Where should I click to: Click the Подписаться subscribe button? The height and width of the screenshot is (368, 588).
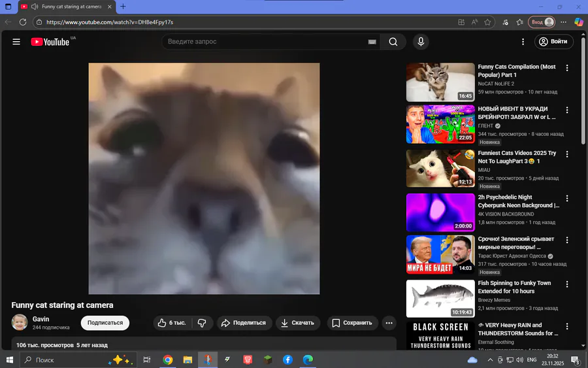[105, 323]
